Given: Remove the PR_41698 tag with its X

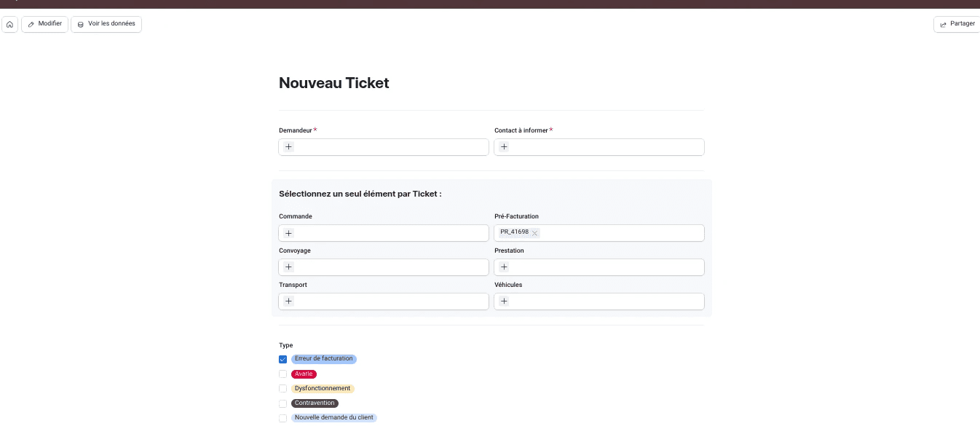Looking at the screenshot, I should 534,233.
